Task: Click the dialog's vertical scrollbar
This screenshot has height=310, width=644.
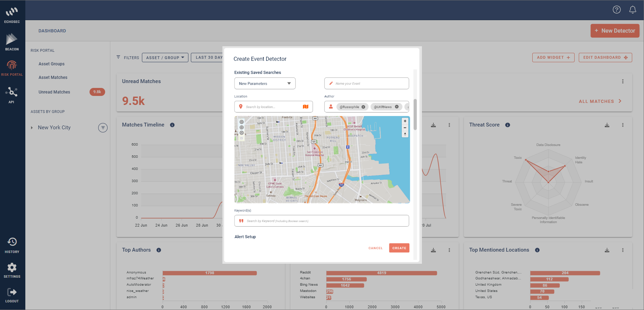Action: pyautogui.click(x=415, y=114)
